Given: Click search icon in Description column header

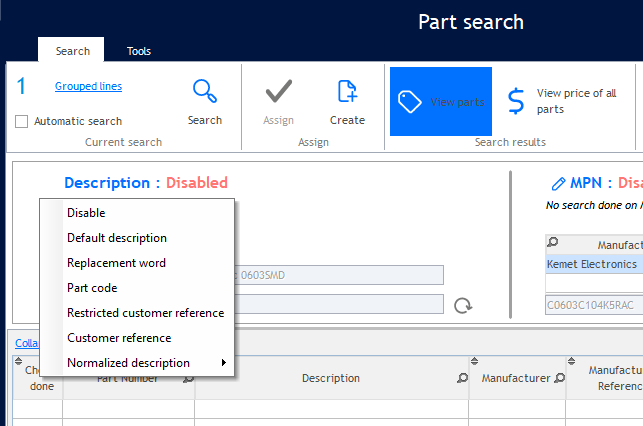Looking at the screenshot, I should [x=462, y=378].
